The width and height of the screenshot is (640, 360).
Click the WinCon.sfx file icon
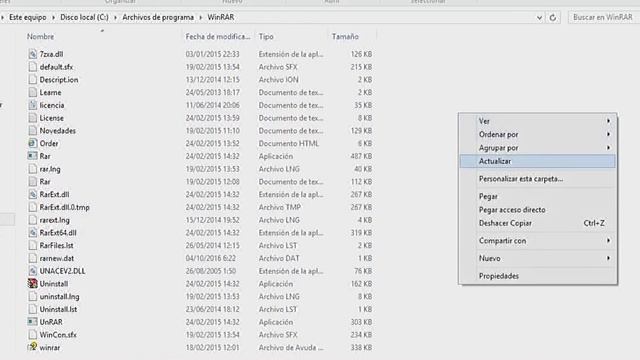point(33,335)
